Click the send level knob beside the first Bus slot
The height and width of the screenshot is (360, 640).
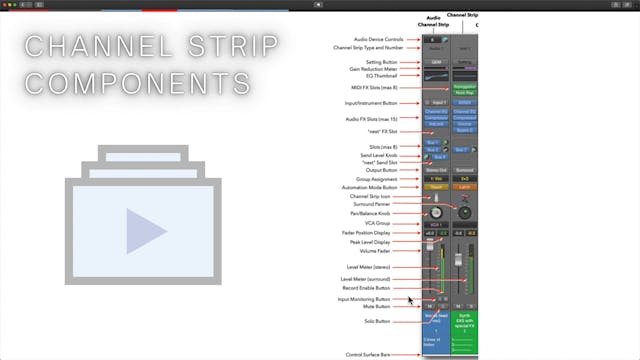445,142
